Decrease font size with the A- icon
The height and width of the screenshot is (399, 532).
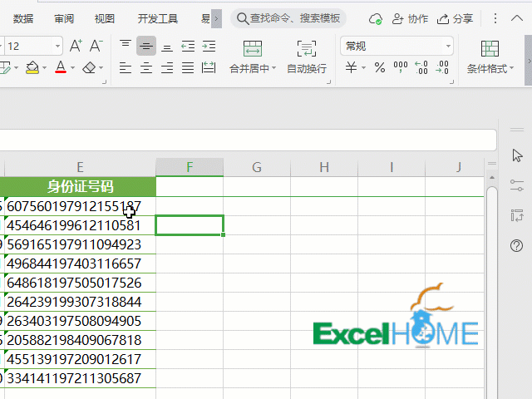coord(96,46)
